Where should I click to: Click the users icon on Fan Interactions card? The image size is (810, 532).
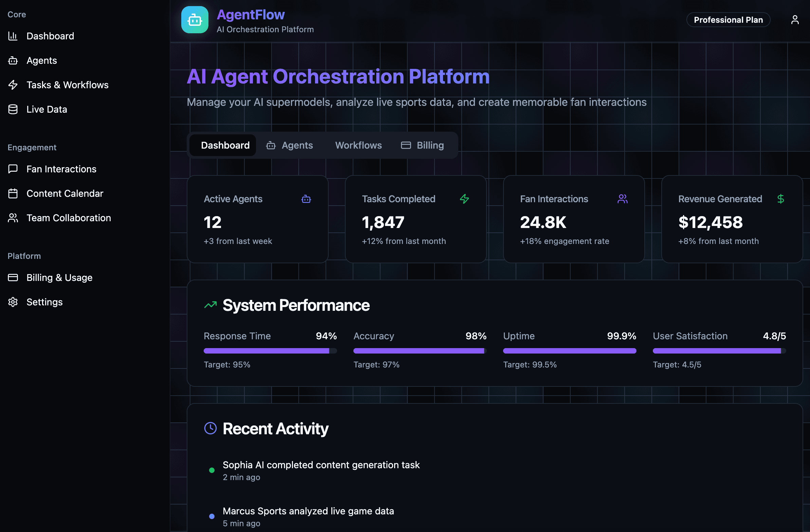click(623, 199)
